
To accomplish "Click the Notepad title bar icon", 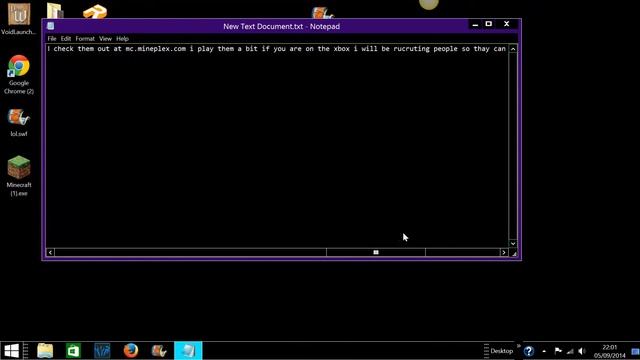I will tap(51, 26).
